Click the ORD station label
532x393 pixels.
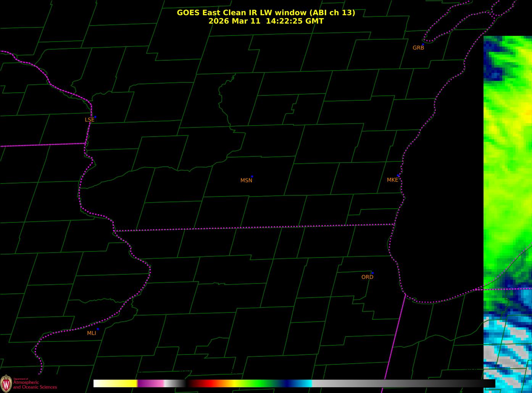(367, 277)
